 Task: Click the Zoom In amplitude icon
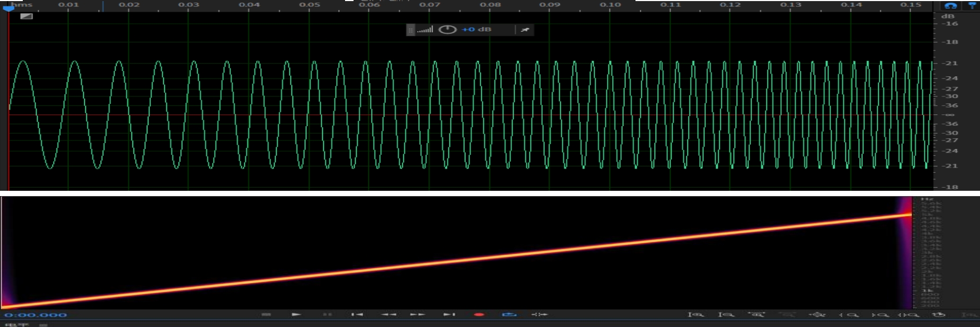(695, 315)
